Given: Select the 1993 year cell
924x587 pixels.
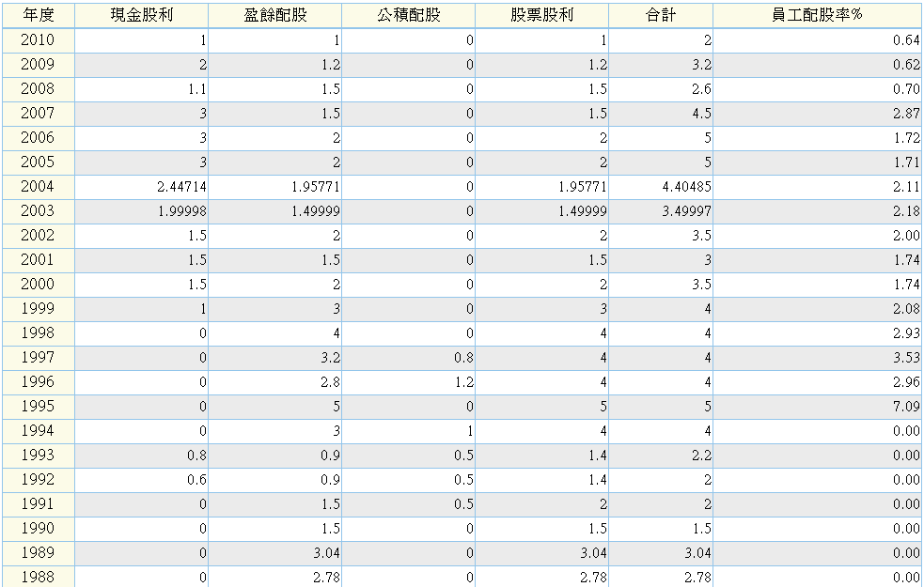Looking at the screenshot, I should [x=39, y=456].
